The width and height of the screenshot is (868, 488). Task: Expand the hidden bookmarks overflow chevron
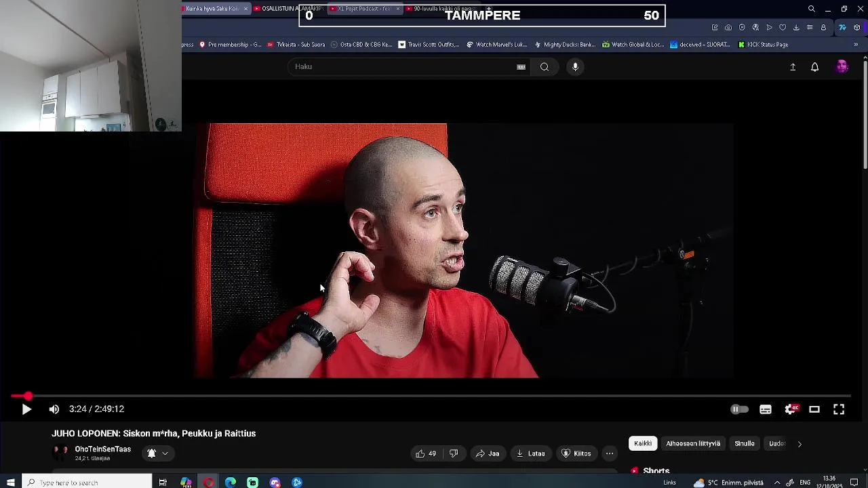pyautogui.click(x=856, y=45)
